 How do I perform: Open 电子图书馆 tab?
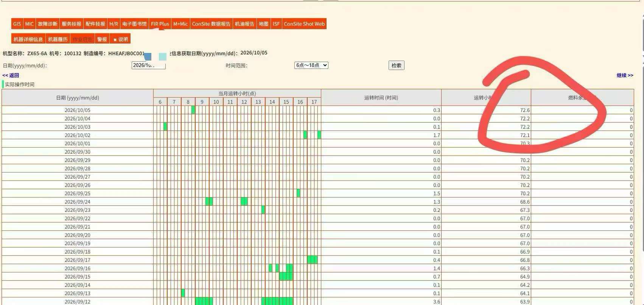click(x=134, y=24)
